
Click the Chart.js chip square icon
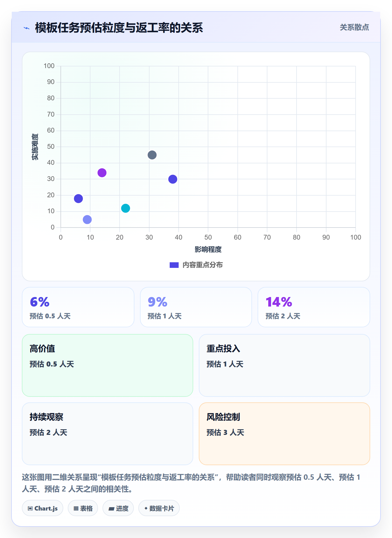[30, 509]
